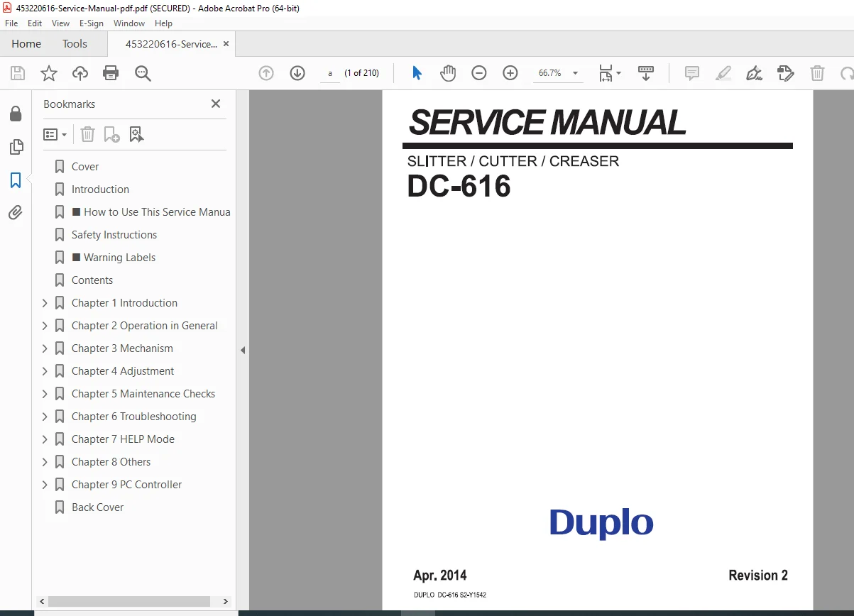
Task: Collapse the navigation pane with arrow handle
Action: [x=243, y=350]
